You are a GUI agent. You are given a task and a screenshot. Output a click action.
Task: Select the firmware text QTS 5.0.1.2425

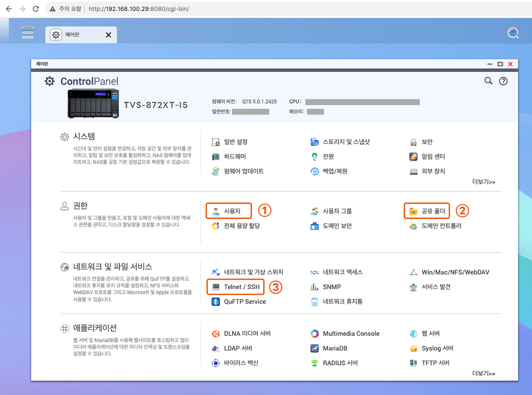click(259, 102)
